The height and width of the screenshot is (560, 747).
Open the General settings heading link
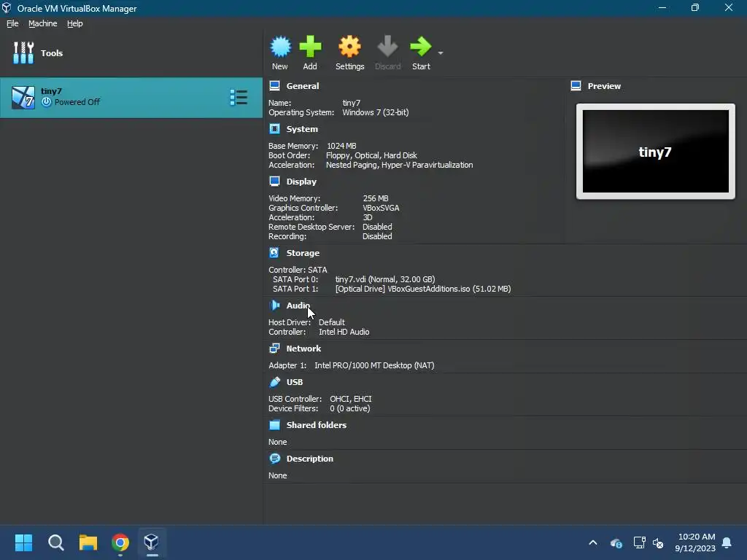pyautogui.click(x=303, y=86)
